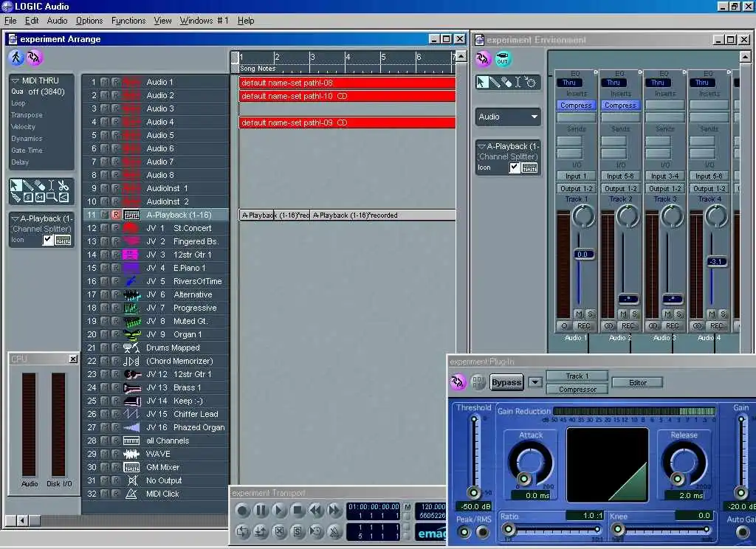Open the Channel Splitter icon picker in Arrange
The image size is (756, 549).
tap(63, 240)
